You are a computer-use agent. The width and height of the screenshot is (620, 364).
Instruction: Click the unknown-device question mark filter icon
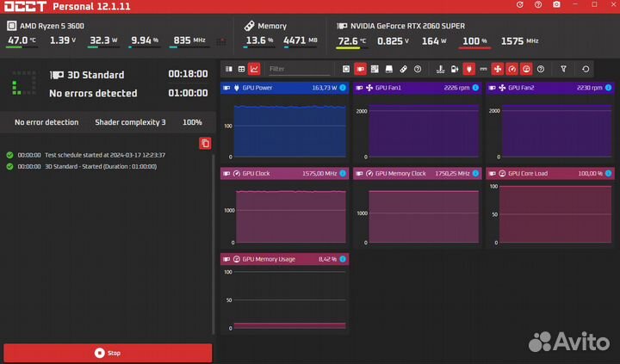418,69
